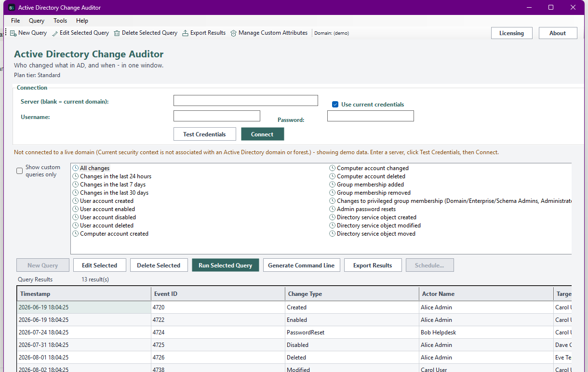Click the New Query toolbar icon
The width and height of the screenshot is (588, 372).
coord(13,33)
